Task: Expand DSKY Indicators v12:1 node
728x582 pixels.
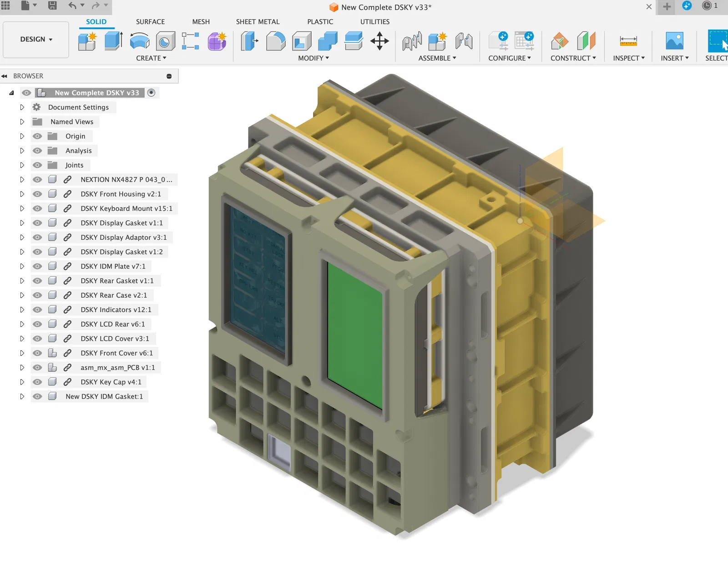Action: click(x=22, y=310)
